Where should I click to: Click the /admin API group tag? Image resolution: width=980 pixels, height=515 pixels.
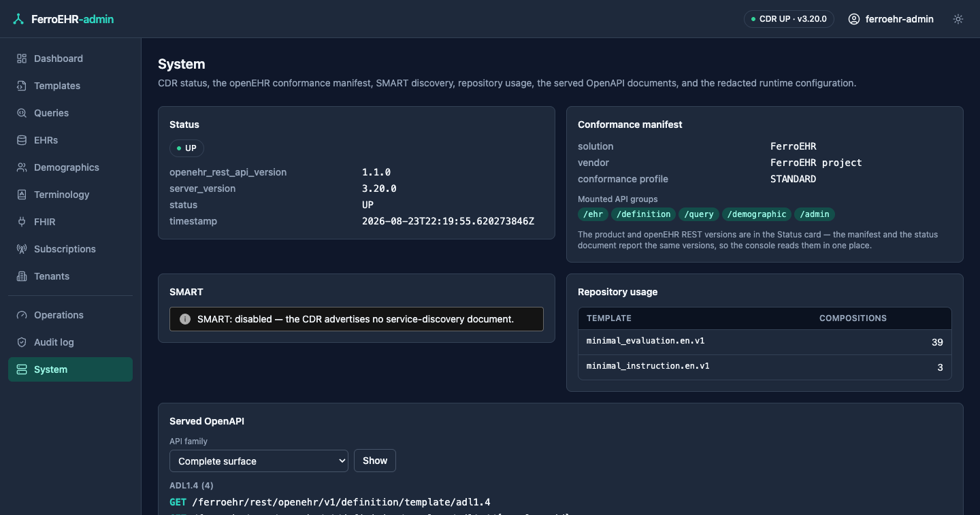click(815, 214)
